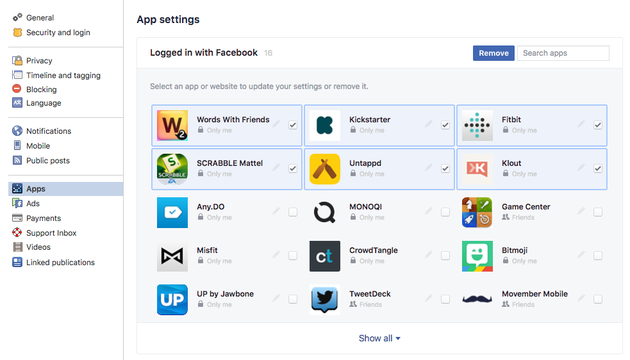Select the Bitmoji smiley icon
The width and height of the screenshot is (630, 360).
coord(477,256)
